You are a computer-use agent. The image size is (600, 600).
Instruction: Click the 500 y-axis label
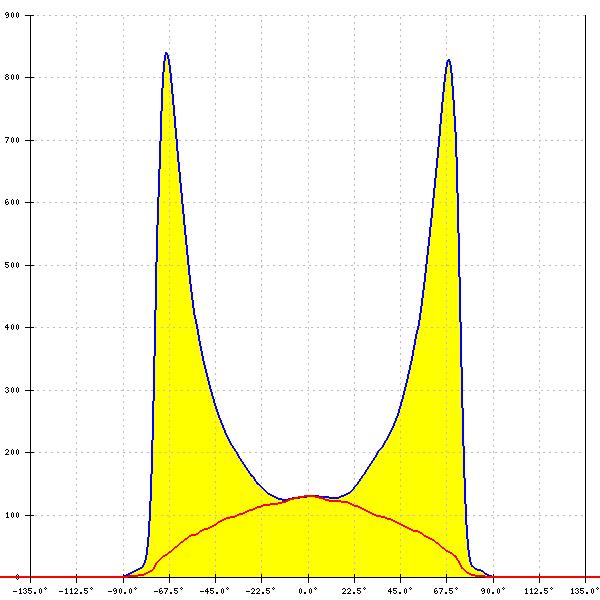point(12,265)
